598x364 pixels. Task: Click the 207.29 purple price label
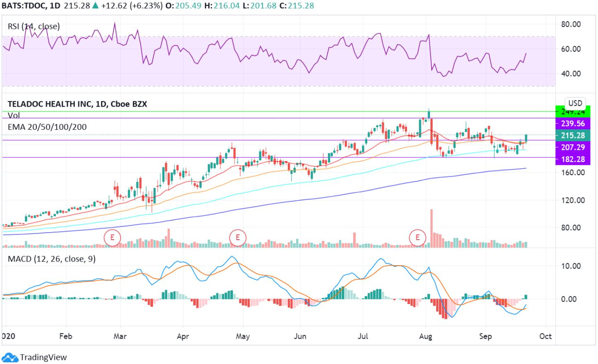point(573,147)
